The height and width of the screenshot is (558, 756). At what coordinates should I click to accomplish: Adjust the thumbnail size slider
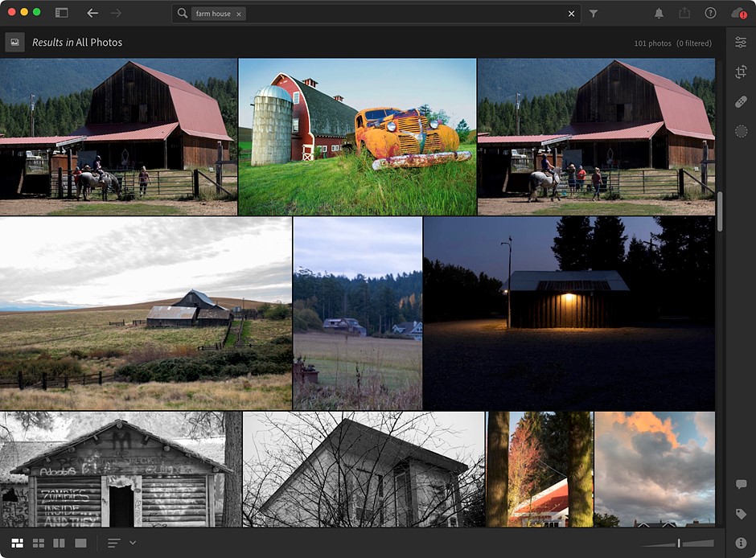tap(680, 543)
